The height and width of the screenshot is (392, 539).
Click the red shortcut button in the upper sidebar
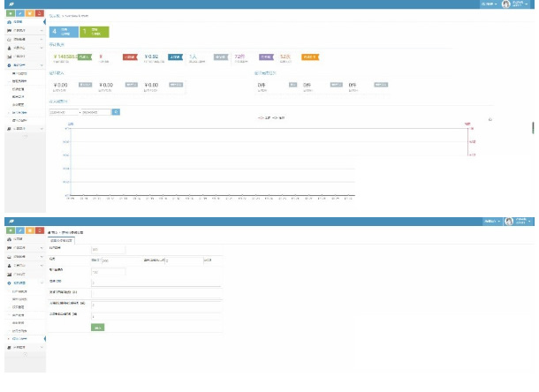tap(38, 13)
